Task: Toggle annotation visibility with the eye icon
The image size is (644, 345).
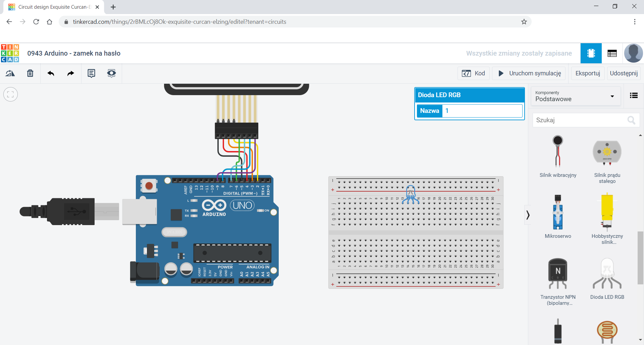Action: 111,73
